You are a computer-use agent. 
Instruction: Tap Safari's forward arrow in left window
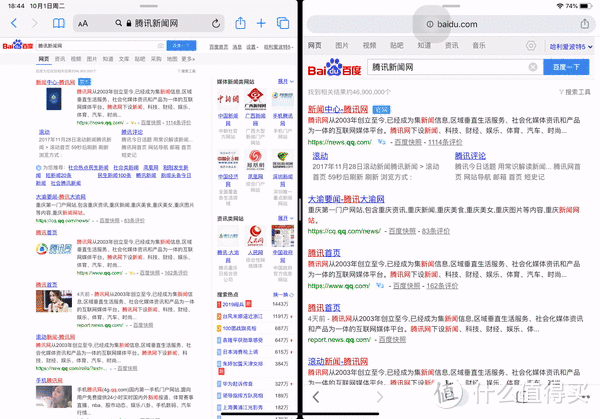click(34, 23)
